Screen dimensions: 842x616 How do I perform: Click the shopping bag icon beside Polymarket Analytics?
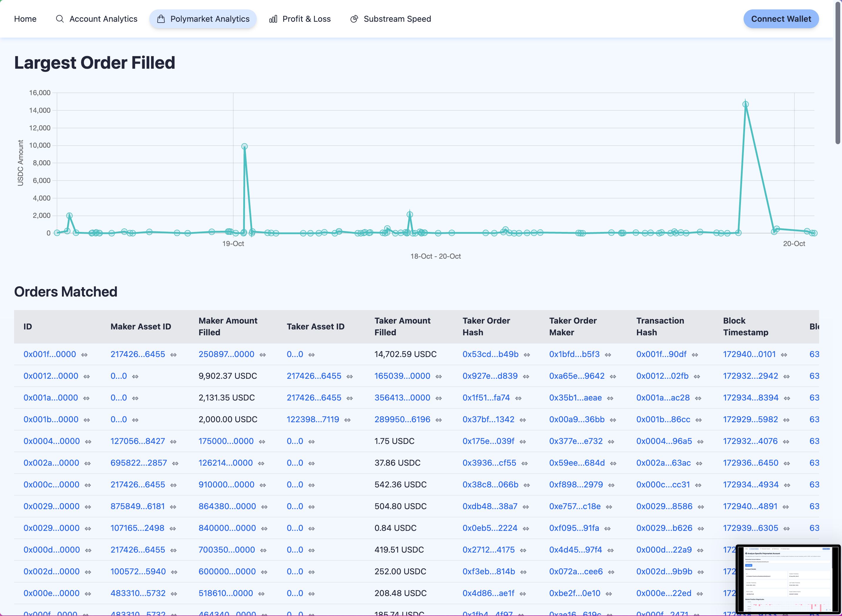(x=161, y=19)
